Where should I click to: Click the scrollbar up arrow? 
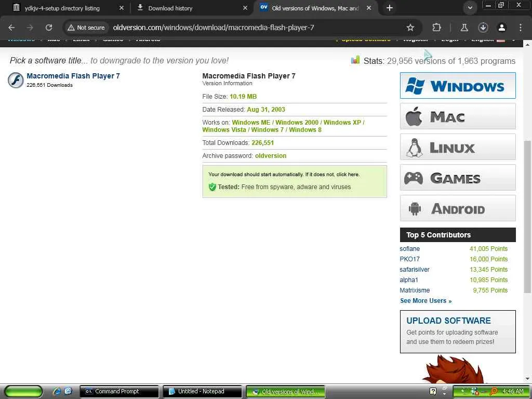(527, 45)
